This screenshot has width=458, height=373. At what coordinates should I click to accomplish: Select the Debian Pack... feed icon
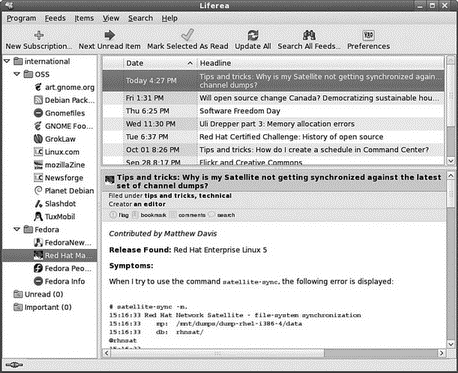(x=38, y=100)
